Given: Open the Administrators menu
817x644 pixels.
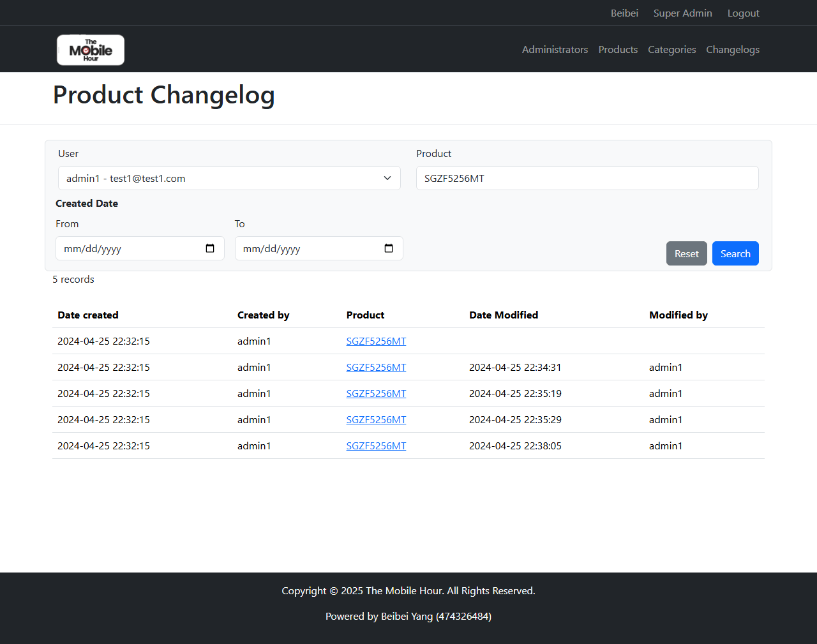Looking at the screenshot, I should (x=555, y=50).
